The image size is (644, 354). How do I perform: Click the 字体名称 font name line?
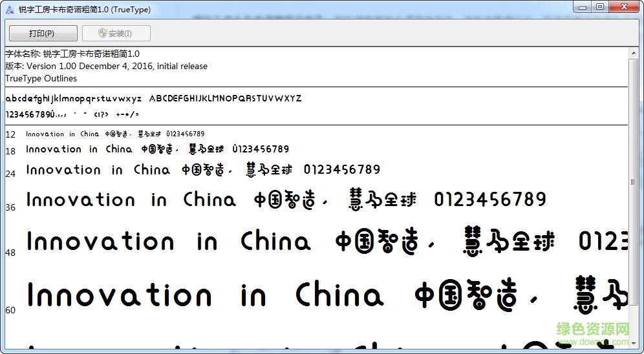tap(72, 54)
